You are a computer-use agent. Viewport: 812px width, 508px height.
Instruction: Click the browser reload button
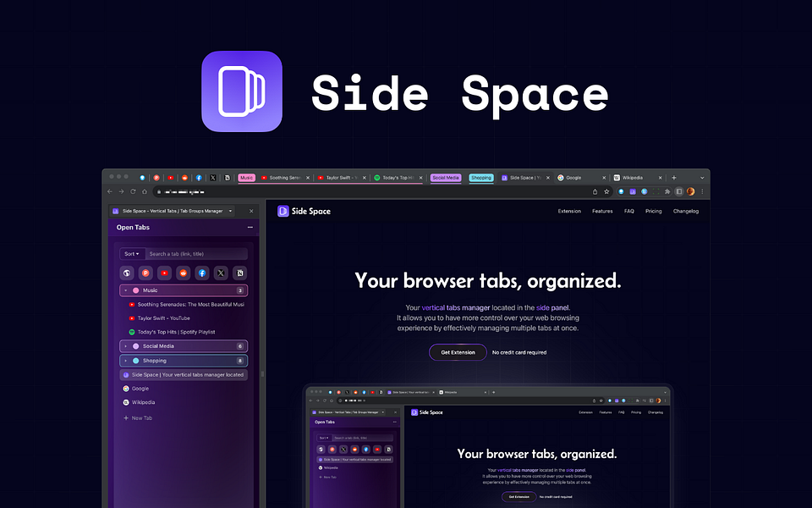click(134, 191)
